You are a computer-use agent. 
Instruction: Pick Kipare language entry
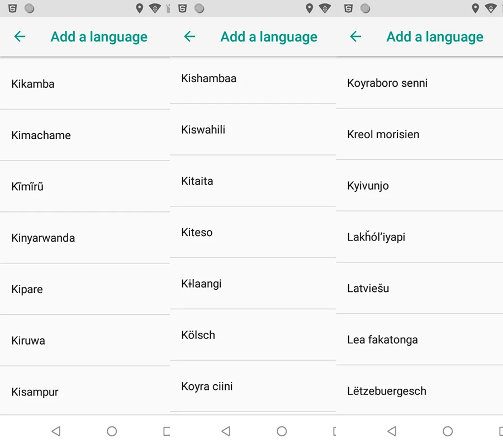point(85,289)
